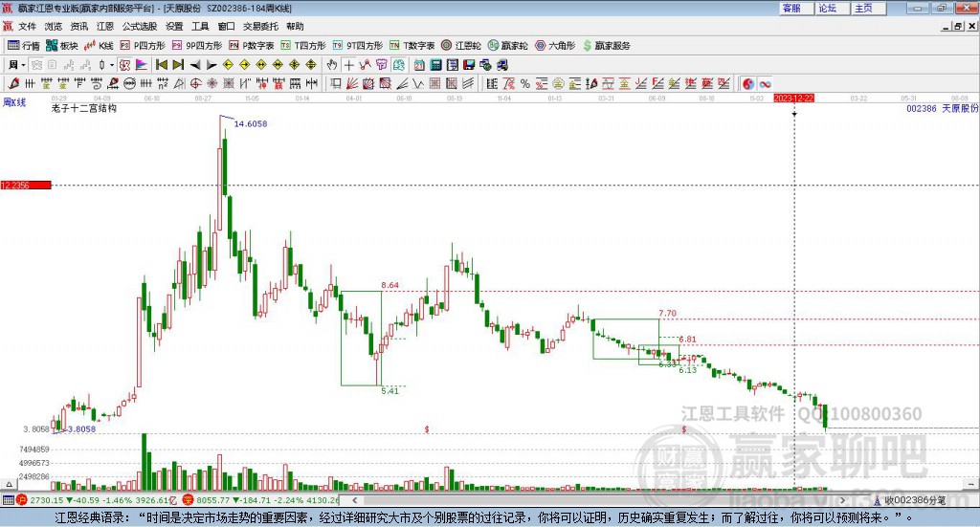Select the red Gann fan lines tool

352,83
